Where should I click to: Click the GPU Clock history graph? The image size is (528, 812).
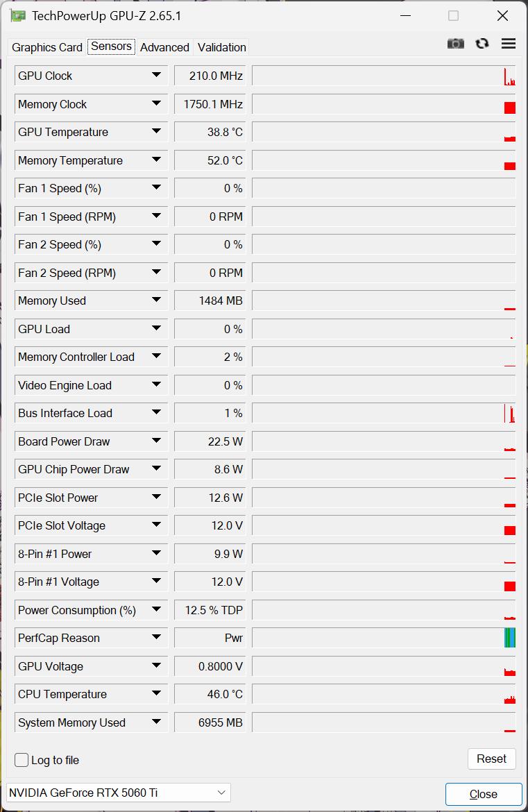pyautogui.click(x=384, y=76)
